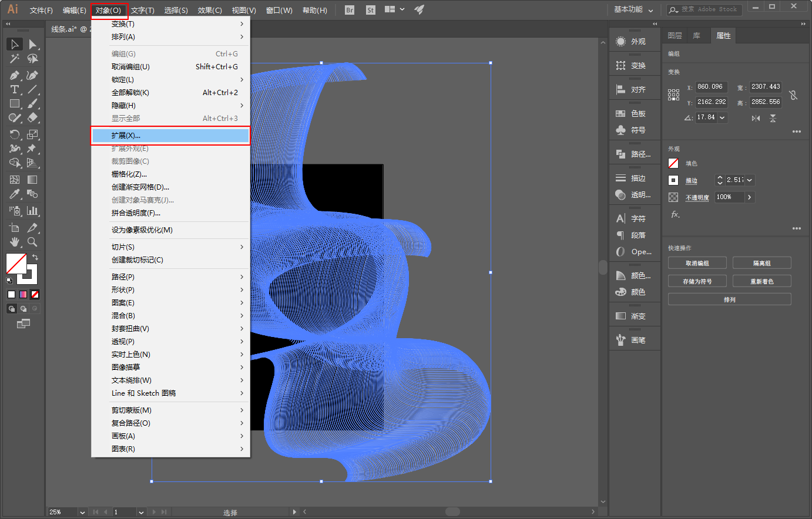812x519 pixels.
Task: Select the Pen tool
Action: pos(15,75)
